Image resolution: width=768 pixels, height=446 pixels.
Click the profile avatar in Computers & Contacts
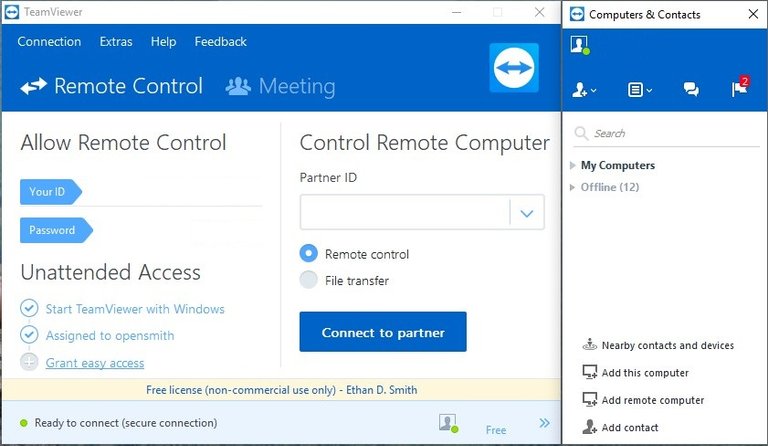coord(579,45)
